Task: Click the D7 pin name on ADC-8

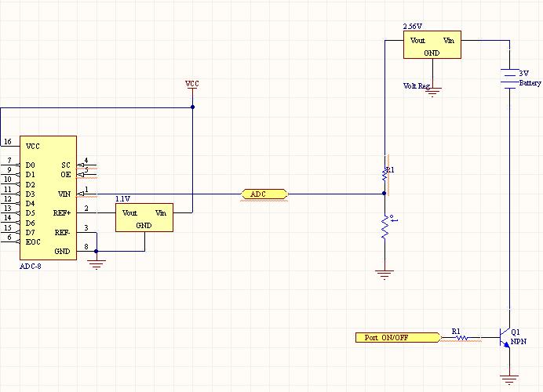Action: tap(30, 233)
